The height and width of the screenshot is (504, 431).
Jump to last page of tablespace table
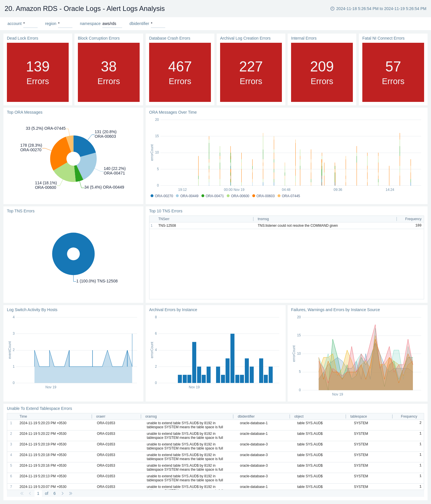click(x=71, y=493)
